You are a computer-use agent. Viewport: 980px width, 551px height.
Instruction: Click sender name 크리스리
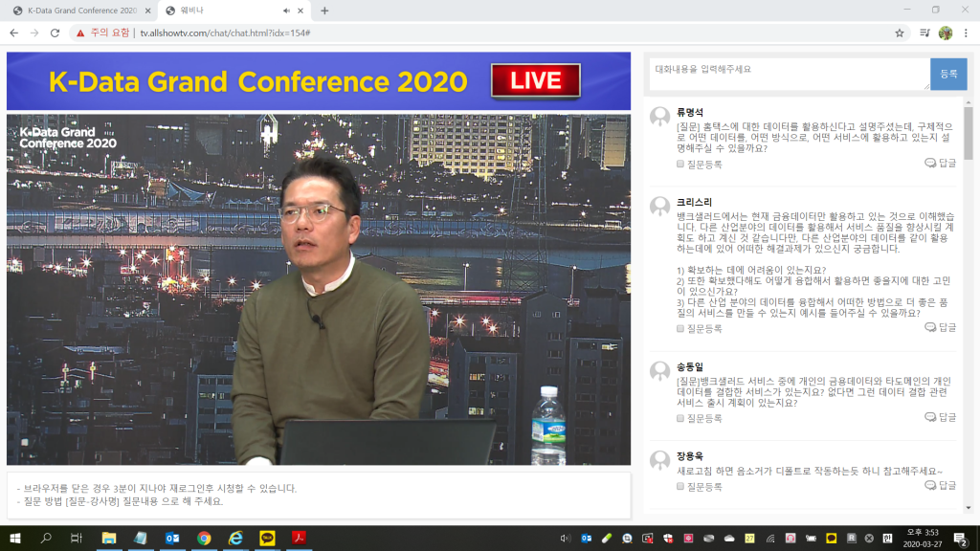coord(695,203)
